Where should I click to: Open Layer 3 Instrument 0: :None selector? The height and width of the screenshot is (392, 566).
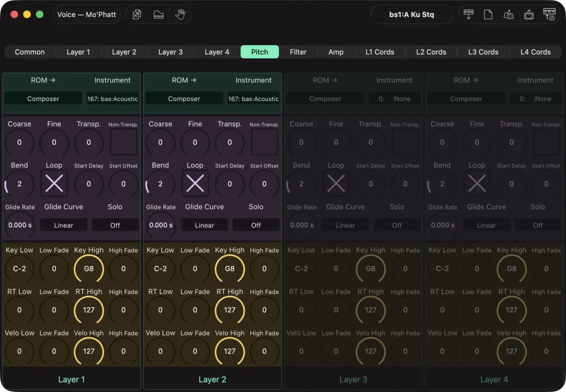[395, 99]
